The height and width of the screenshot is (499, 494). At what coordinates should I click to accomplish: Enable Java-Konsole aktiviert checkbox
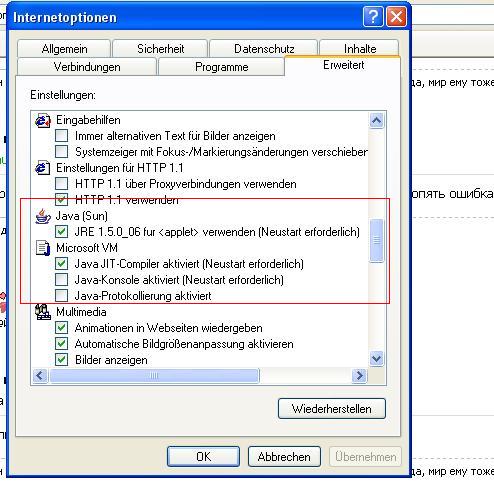[x=61, y=280]
